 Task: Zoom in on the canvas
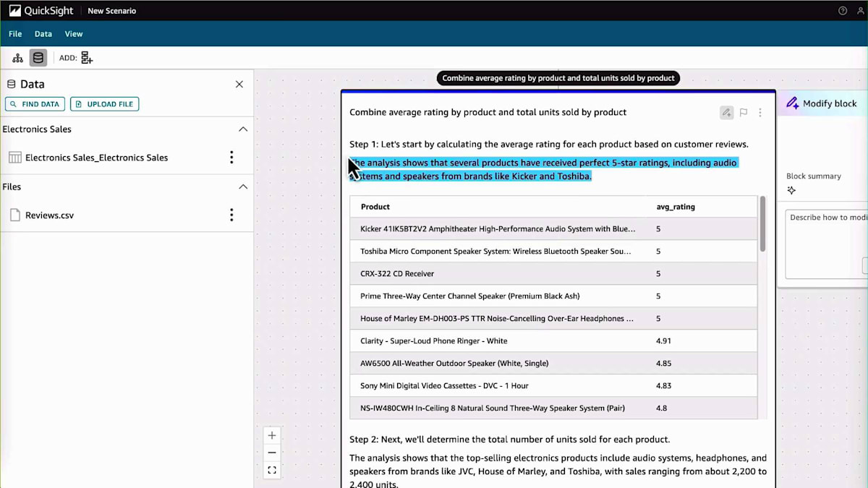[272, 435]
